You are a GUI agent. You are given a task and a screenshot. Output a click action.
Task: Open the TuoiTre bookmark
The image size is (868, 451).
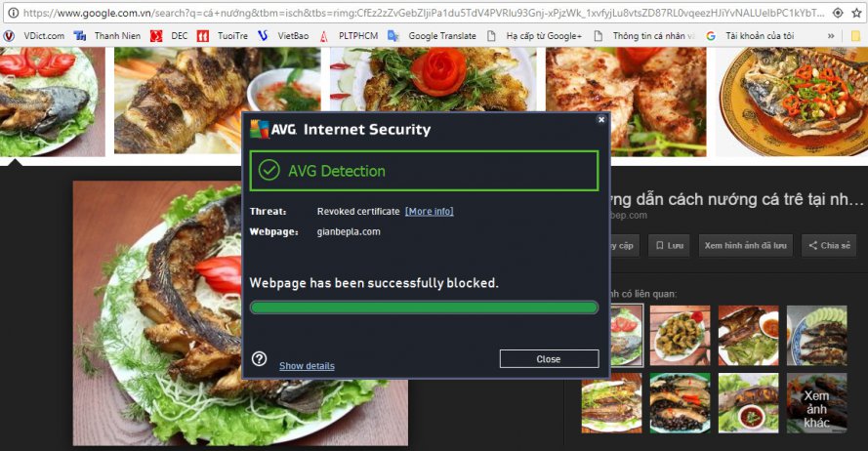point(224,35)
